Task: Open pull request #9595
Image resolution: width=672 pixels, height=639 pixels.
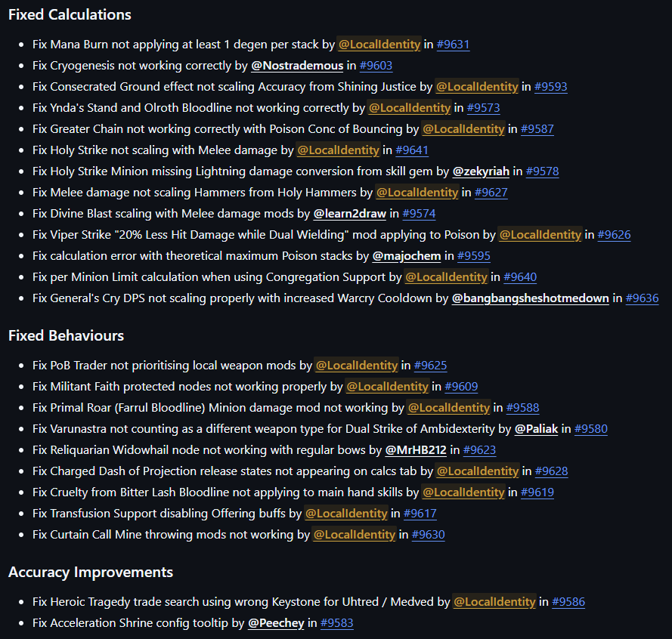Action: coord(473,256)
